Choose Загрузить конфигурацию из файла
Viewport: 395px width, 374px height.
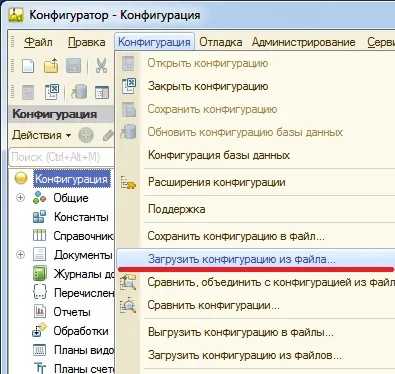click(255, 259)
